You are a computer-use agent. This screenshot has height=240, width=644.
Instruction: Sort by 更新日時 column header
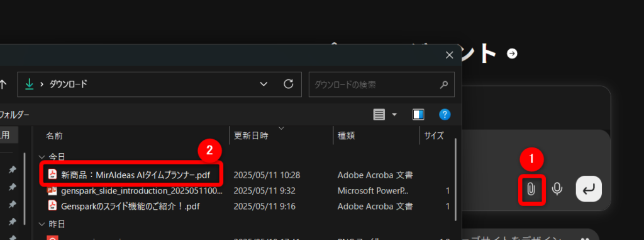point(251,135)
